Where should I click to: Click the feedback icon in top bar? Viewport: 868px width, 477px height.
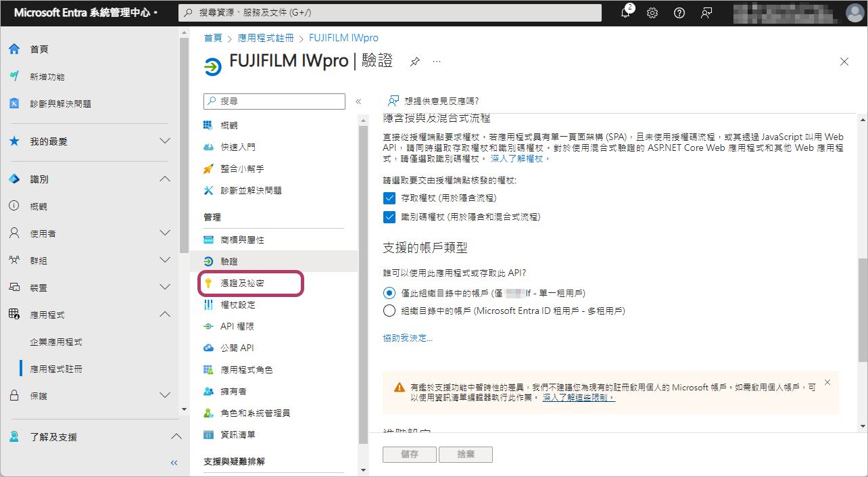[x=706, y=13]
